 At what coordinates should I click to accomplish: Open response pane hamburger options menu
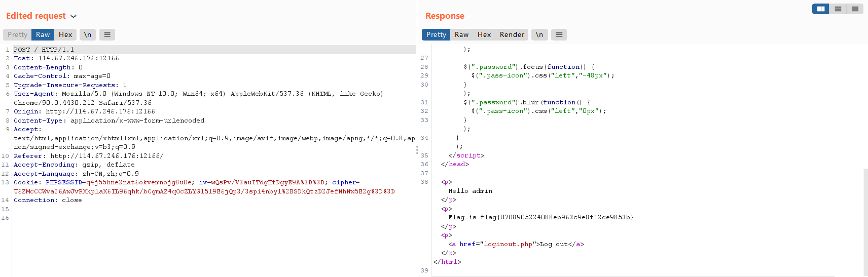[x=559, y=34]
